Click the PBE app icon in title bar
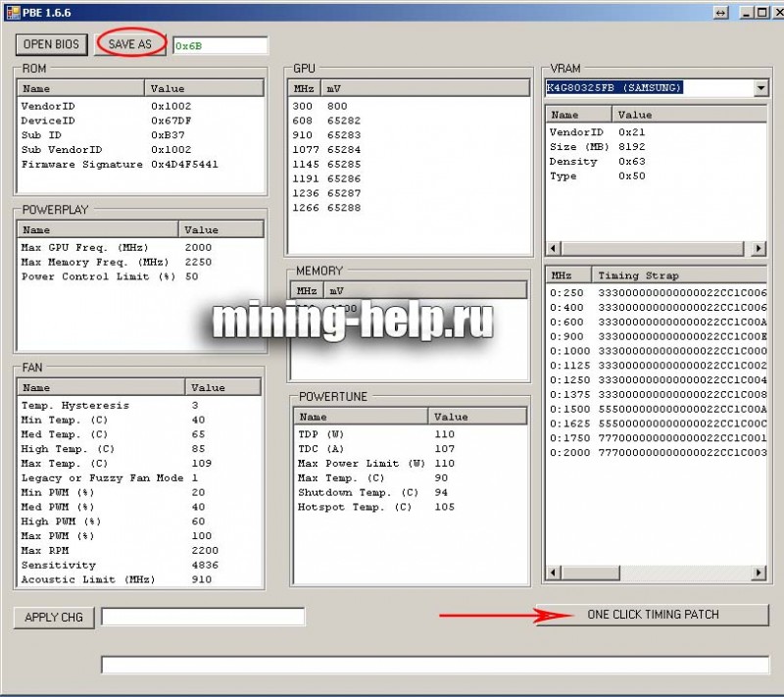The image size is (784, 697). (x=12, y=12)
